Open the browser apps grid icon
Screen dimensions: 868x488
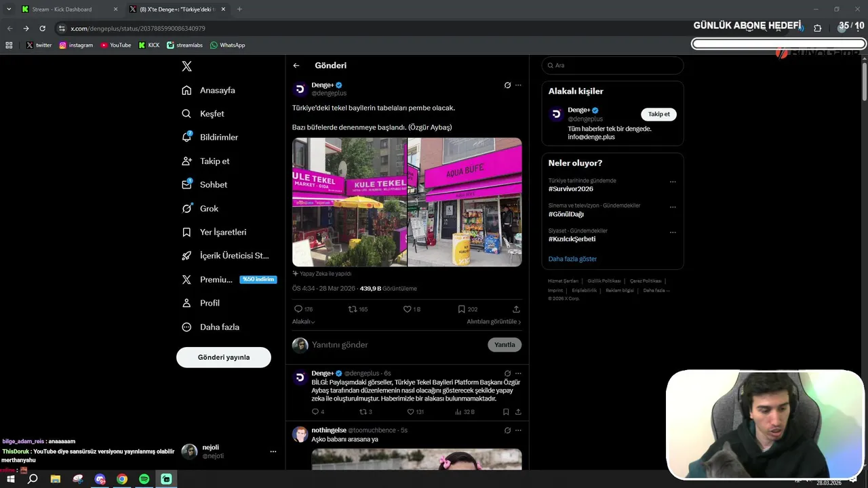pos(9,45)
